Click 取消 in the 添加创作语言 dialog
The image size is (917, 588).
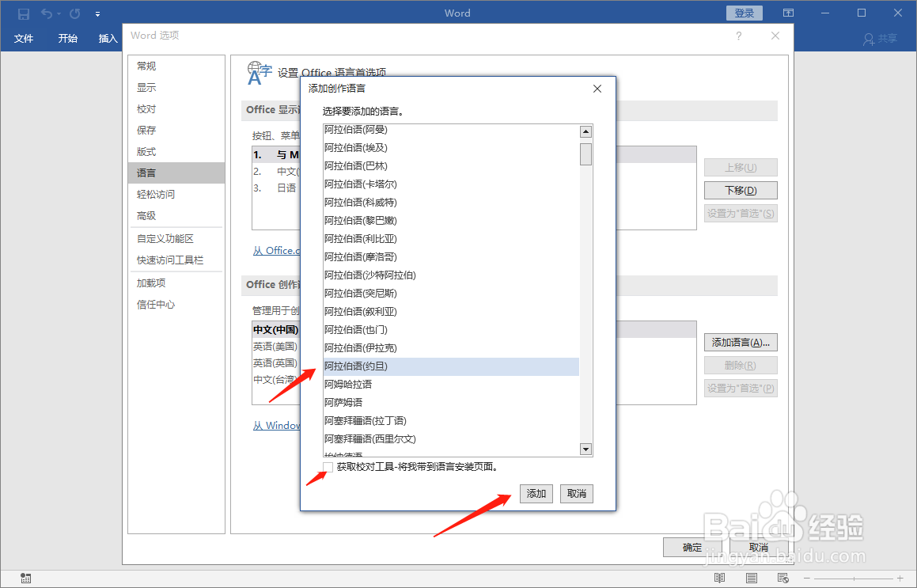[x=577, y=494]
